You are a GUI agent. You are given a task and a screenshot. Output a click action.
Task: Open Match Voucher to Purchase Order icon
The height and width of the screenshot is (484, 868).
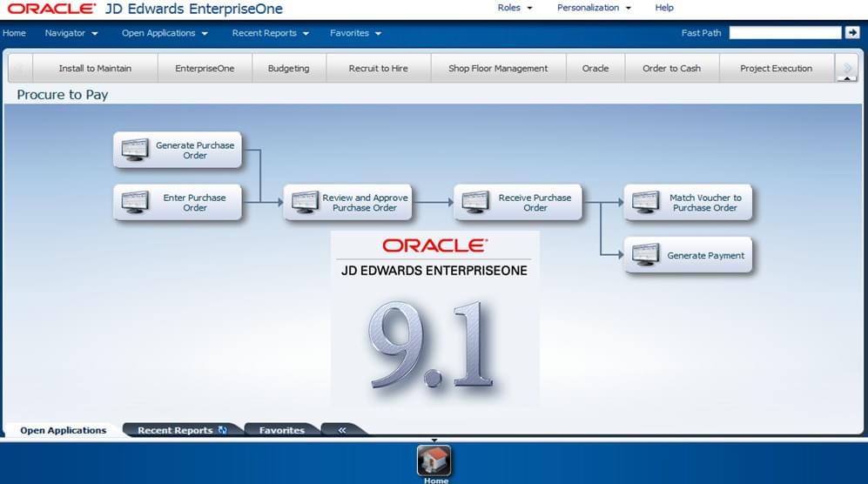(x=646, y=202)
